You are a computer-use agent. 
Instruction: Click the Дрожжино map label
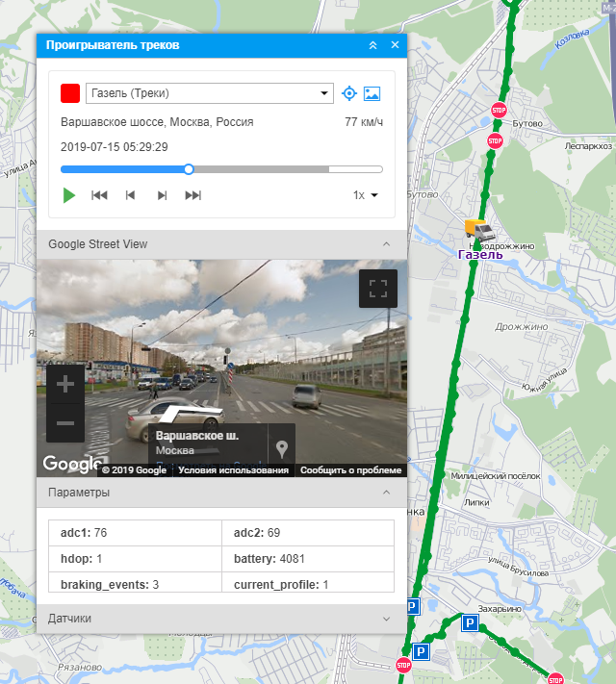coord(522,327)
